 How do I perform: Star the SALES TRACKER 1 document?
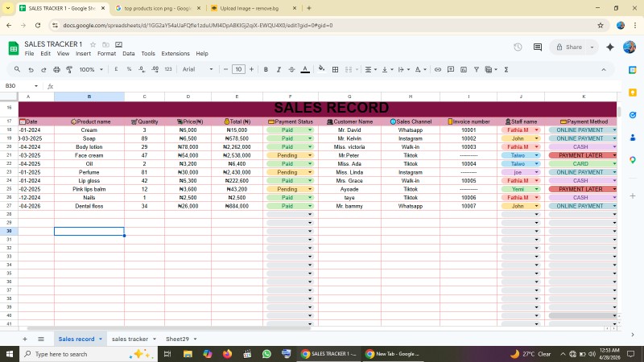(93, 44)
